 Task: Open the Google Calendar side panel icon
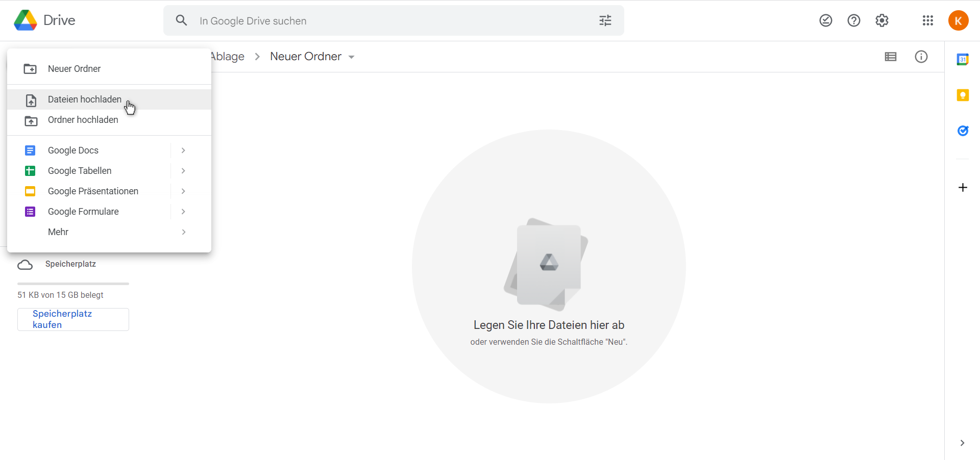[963, 60]
